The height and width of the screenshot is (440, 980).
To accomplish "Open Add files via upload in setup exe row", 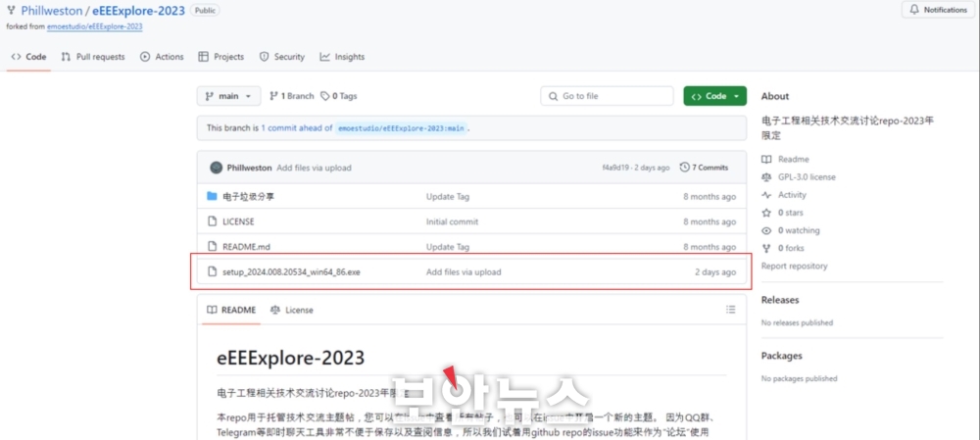I will (x=464, y=271).
